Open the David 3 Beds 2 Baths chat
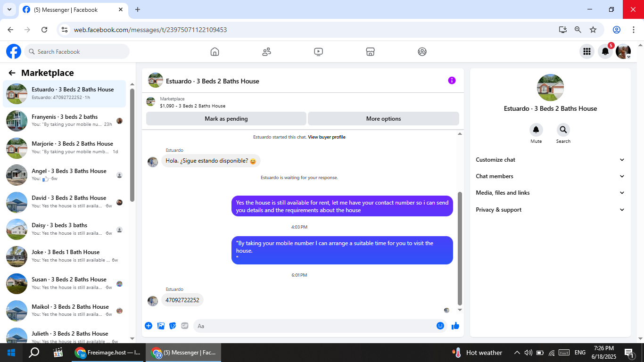The height and width of the screenshot is (362, 644). pyautogui.click(x=65, y=202)
